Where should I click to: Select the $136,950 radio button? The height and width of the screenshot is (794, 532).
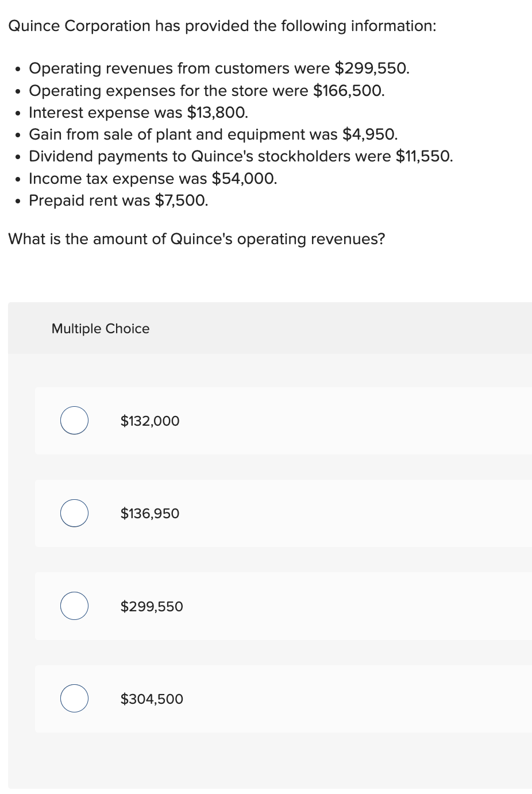pyautogui.click(x=74, y=513)
